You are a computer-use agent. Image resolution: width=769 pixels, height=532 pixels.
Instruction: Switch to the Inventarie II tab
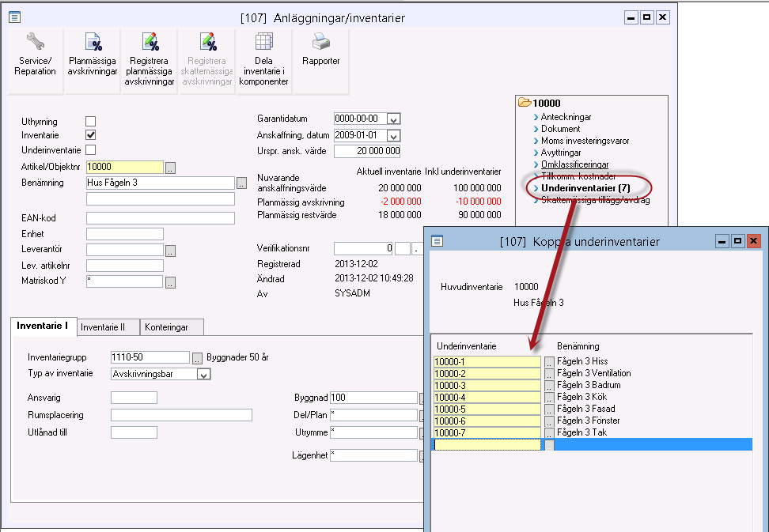(108, 327)
